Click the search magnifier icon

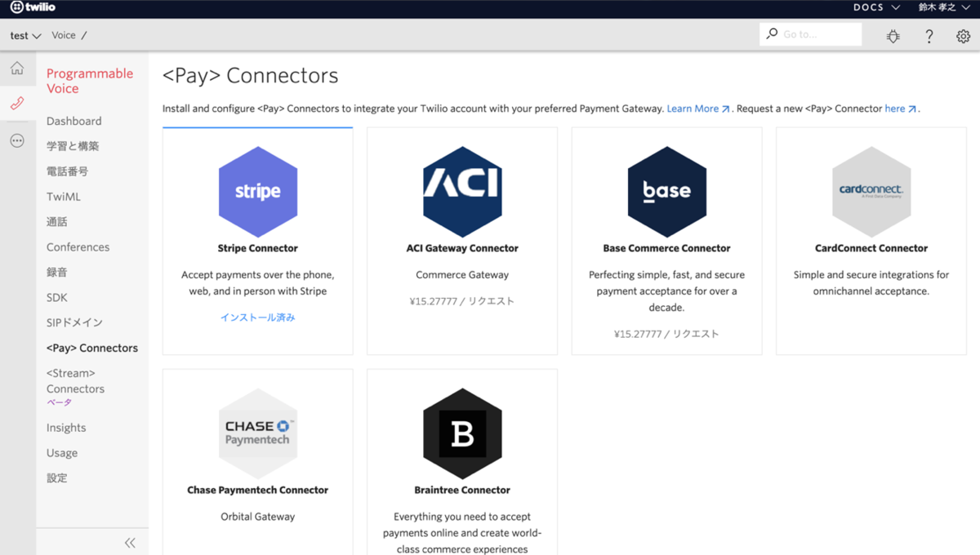click(772, 34)
